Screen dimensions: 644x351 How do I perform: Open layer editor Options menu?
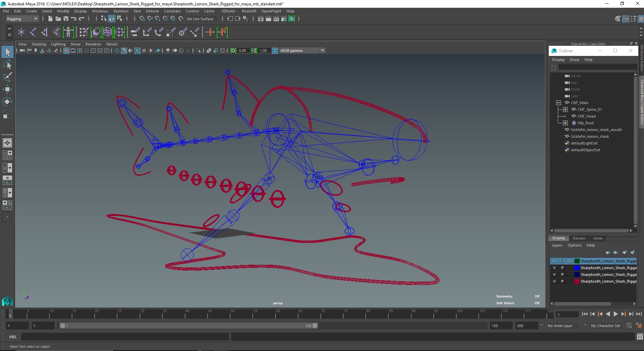(x=574, y=245)
